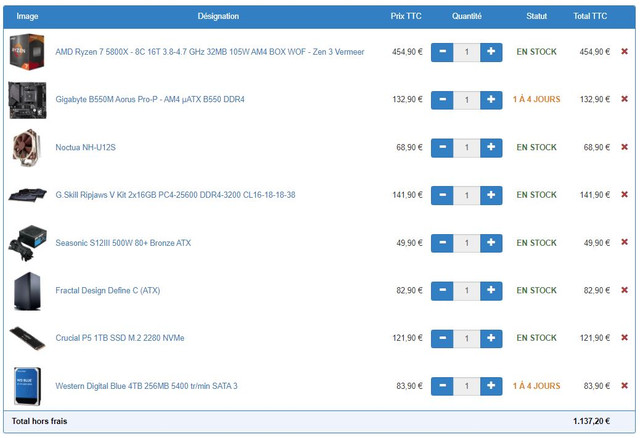Follow the Crucial P5 1TB SSD link
This screenshot has height=438, width=640.
(x=120, y=338)
